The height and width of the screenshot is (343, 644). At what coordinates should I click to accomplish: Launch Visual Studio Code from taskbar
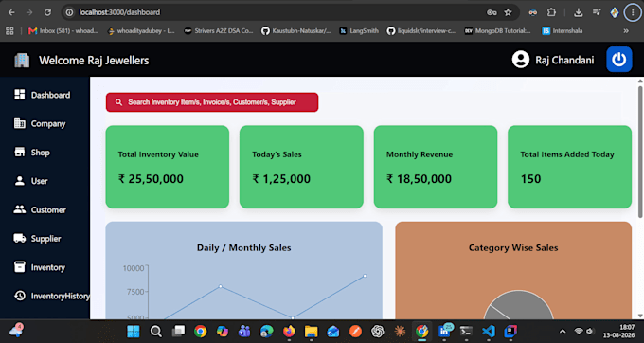tap(489, 331)
